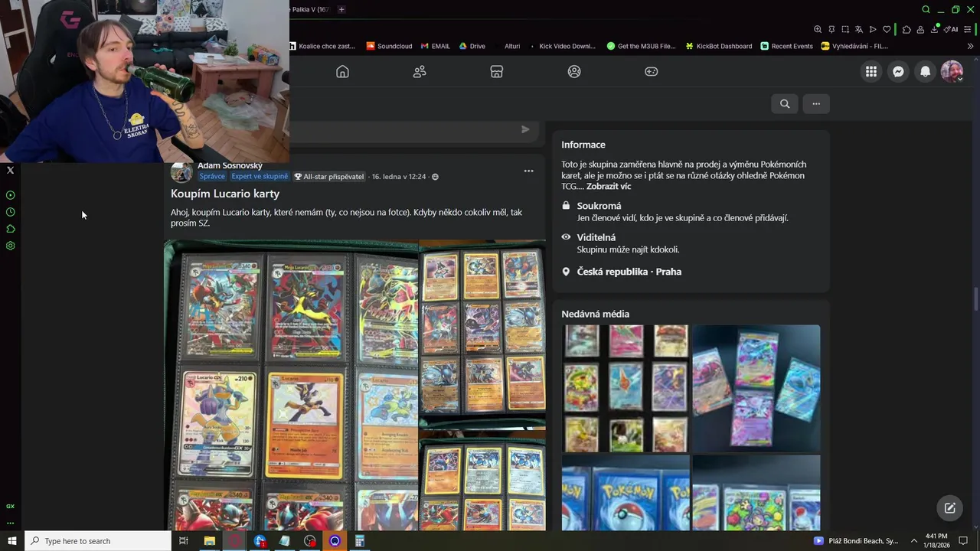Click taskbar Type here to search field

pos(98,540)
